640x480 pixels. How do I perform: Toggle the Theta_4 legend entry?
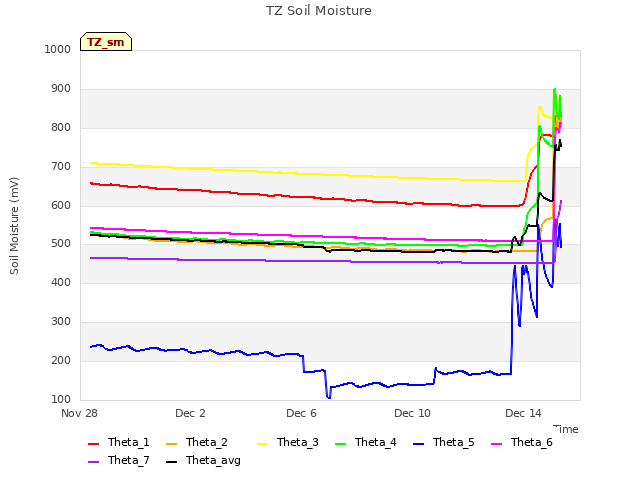366,442
